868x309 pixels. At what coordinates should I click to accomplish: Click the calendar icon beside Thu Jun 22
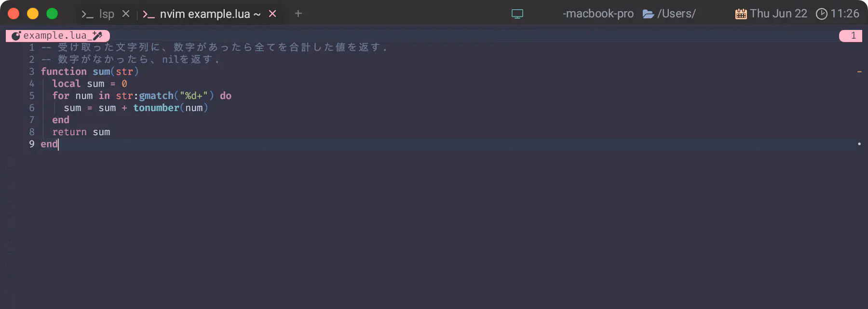[x=741, y=14]
